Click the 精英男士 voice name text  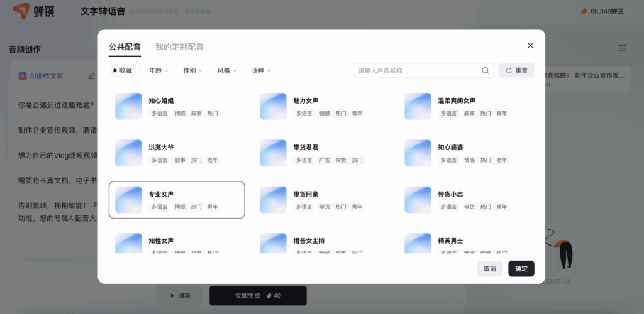[x=450, y=241]
